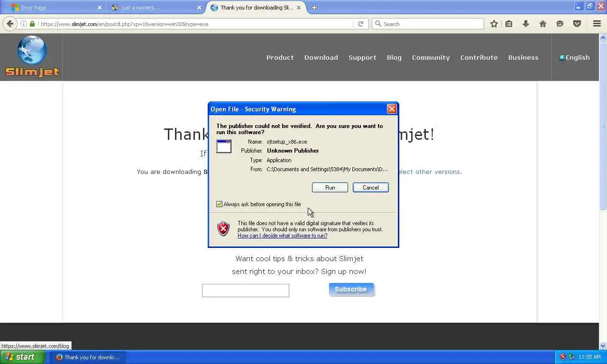Viewport: 607px width, 364px height.
Task: Go to Firefox home page icon
Action: pos(543,24)
